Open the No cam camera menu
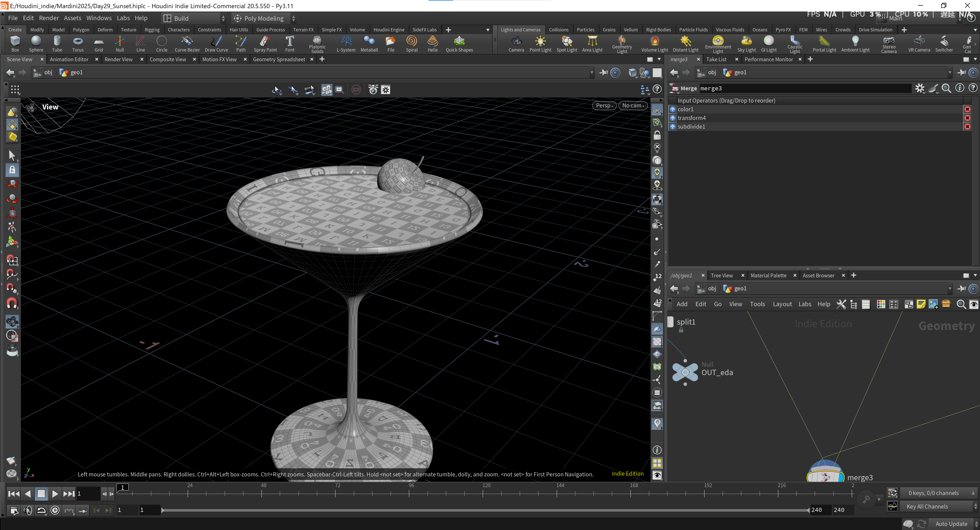Screen dimensions: 980x530 coord(633,105)
